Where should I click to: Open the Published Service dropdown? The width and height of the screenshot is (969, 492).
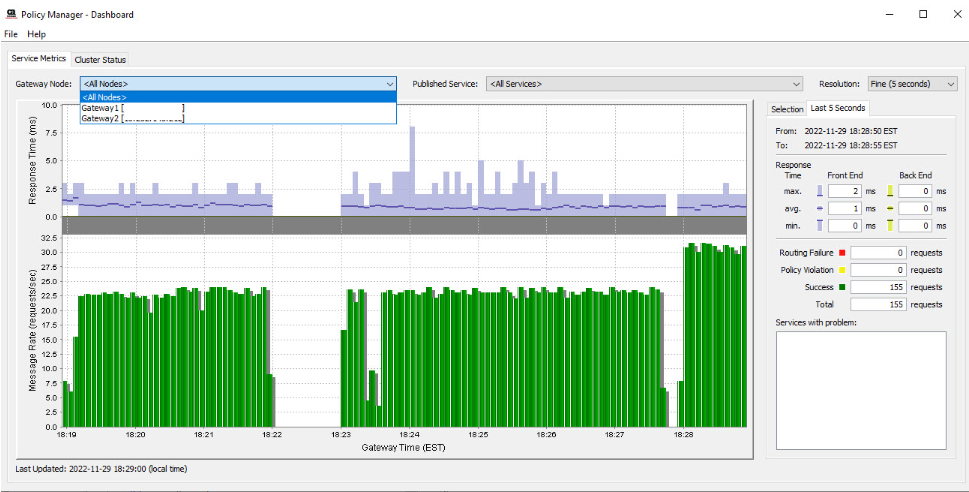click(644, 84)
